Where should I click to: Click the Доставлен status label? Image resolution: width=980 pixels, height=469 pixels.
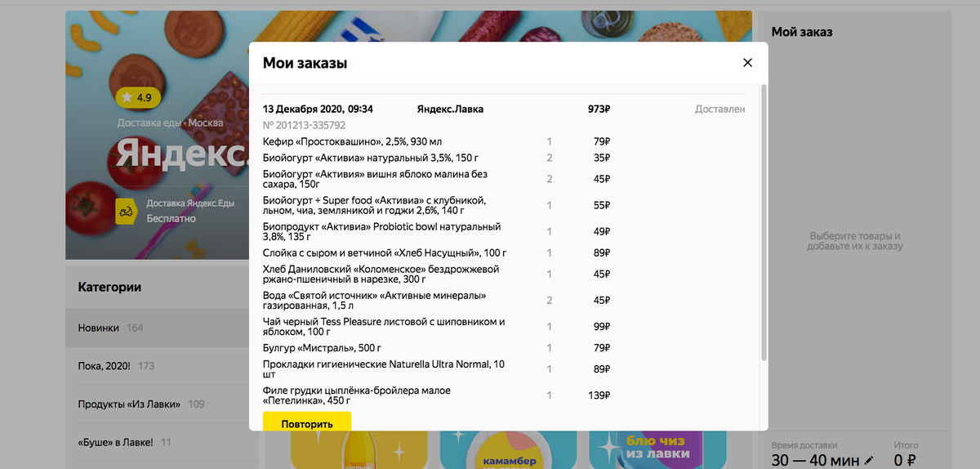click(719, 109)
